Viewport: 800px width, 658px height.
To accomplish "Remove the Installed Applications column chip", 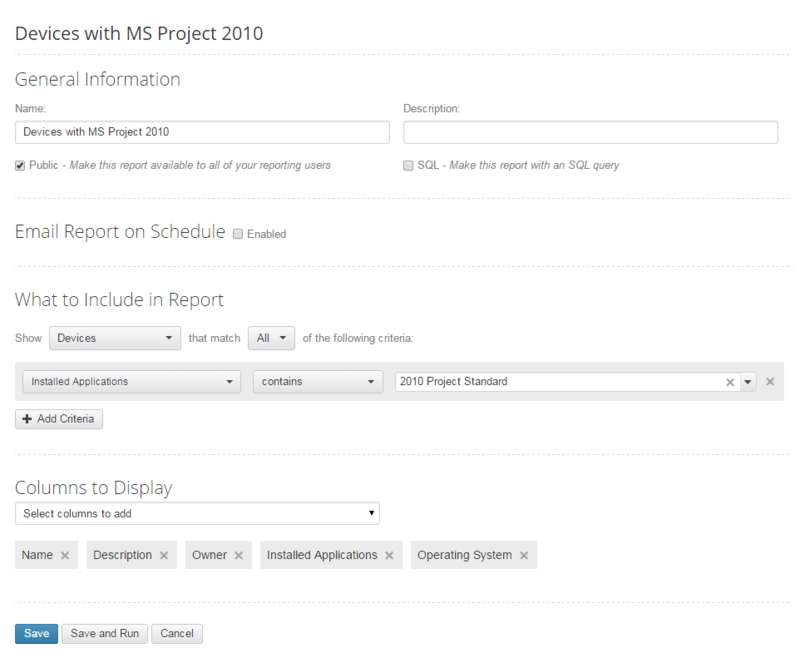I will click(x=390, y=555).
